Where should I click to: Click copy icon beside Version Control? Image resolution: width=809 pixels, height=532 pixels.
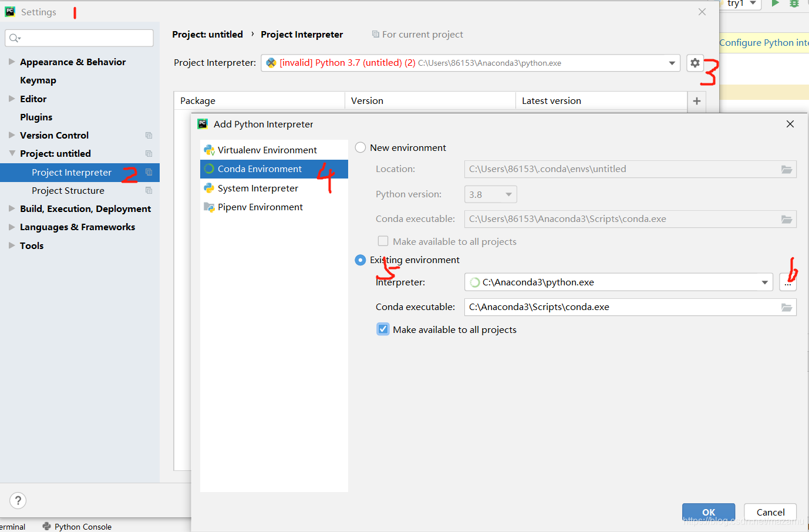point(149,136)
